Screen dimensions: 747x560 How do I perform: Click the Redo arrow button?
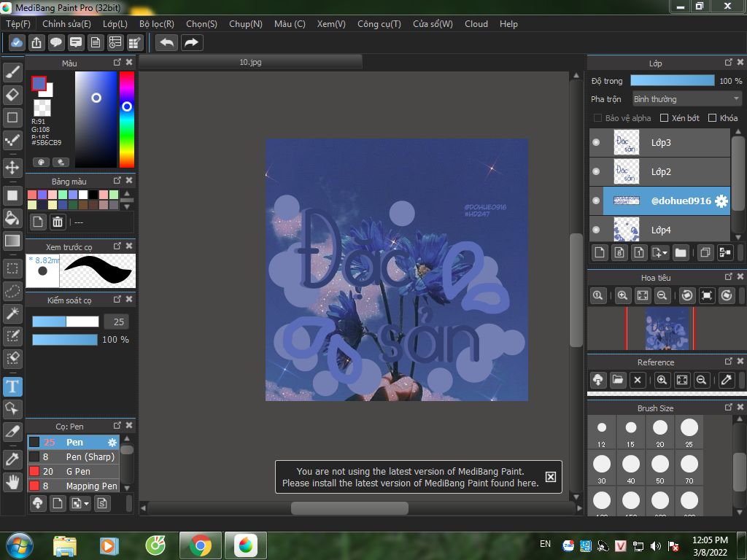click(192, 43)
